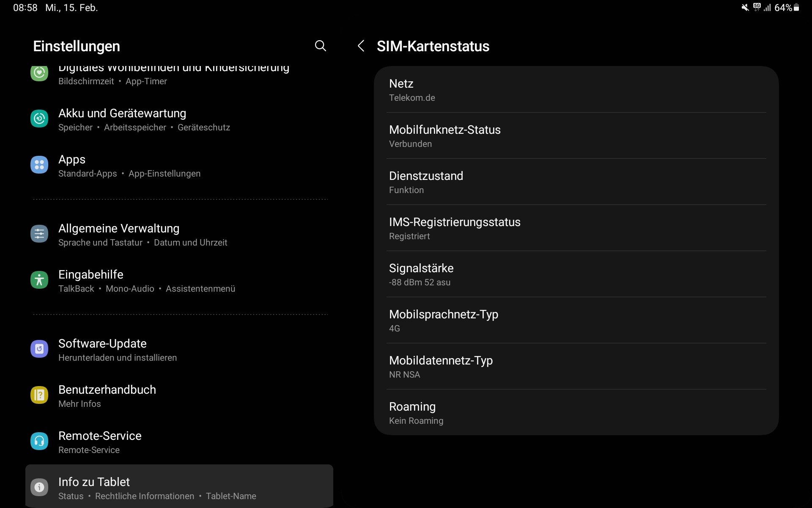Tap the battery percentage in status bar

point(783,8)
